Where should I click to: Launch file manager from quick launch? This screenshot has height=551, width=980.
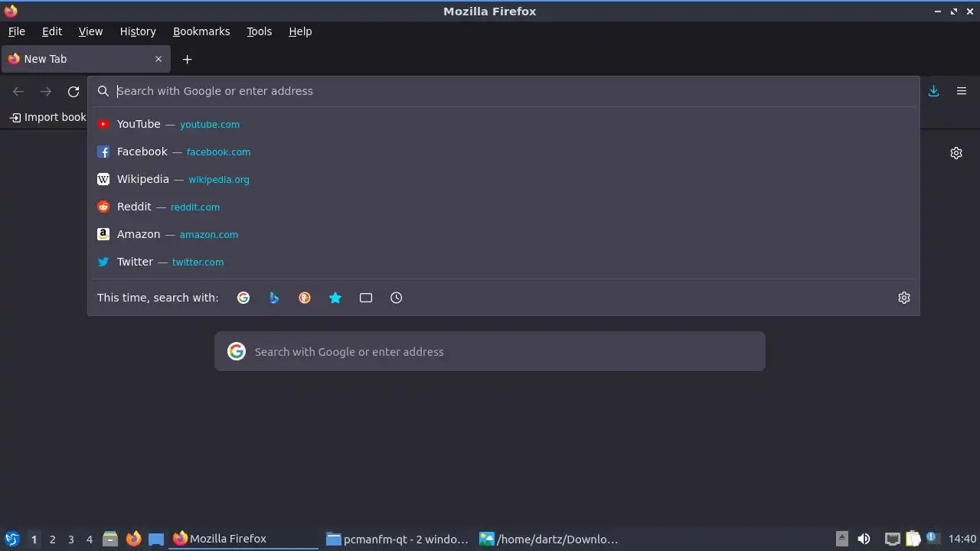point(110,539)
